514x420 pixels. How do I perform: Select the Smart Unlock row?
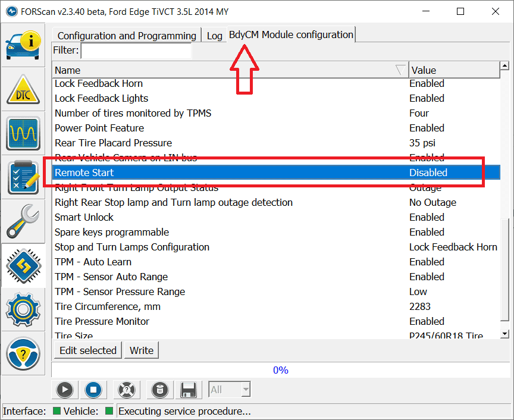coord(84,217)
